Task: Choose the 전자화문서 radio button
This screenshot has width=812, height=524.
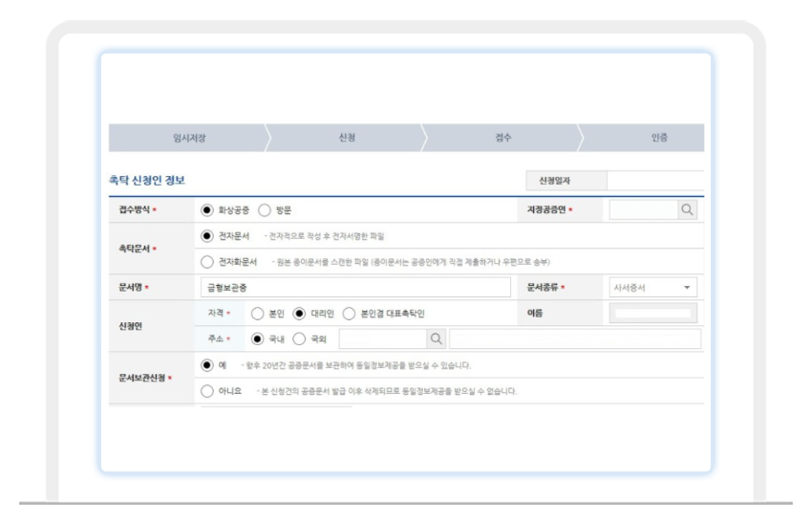Action: [x=207, y=261]
